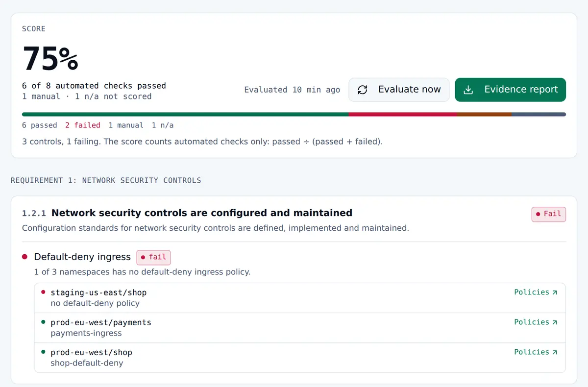Screen dimensions: 588x387
Task: Click the red failed segment of score bar
Action: (x=403, y=114)
